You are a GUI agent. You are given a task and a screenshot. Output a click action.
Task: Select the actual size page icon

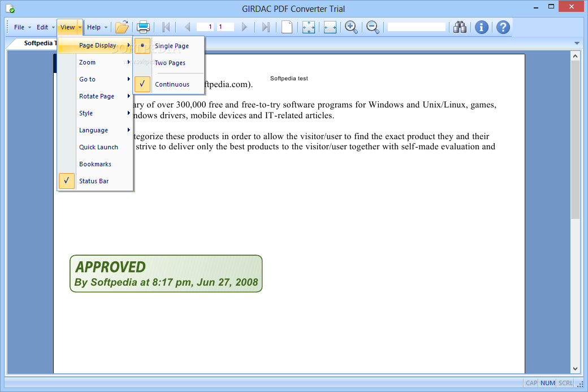coord(287,27)
